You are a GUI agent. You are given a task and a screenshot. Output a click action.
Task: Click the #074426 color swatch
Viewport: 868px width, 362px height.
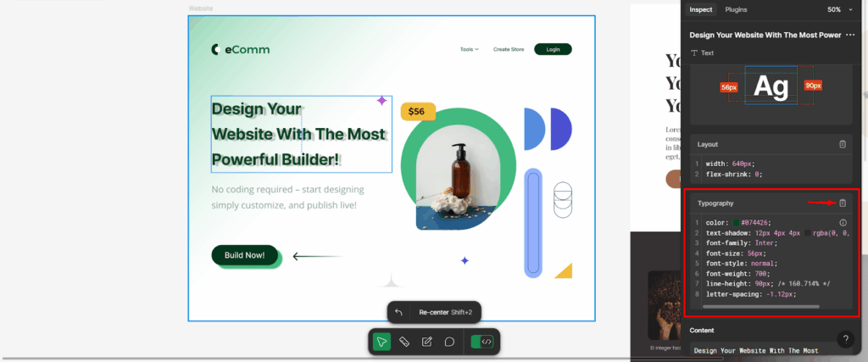click(737, 222)
